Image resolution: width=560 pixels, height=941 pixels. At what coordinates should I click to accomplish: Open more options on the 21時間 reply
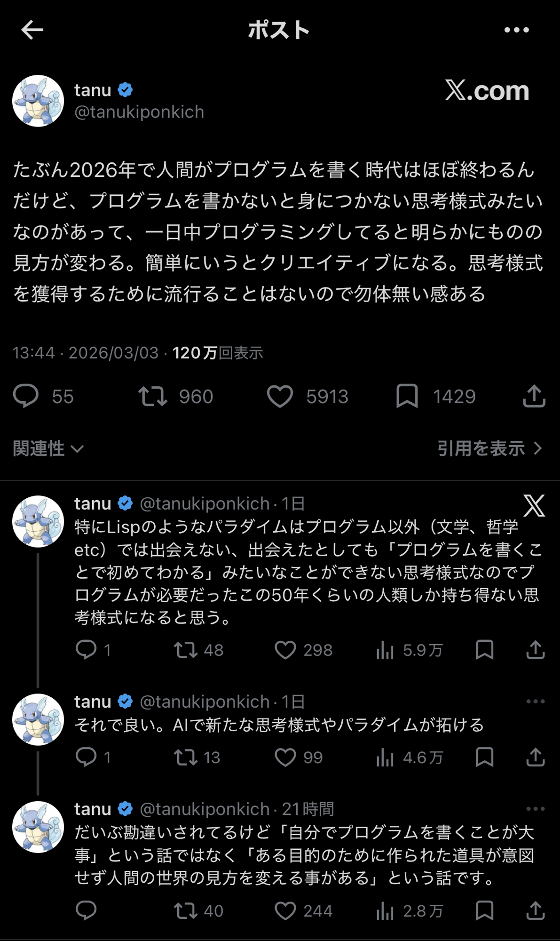click(x=535, y=809)
